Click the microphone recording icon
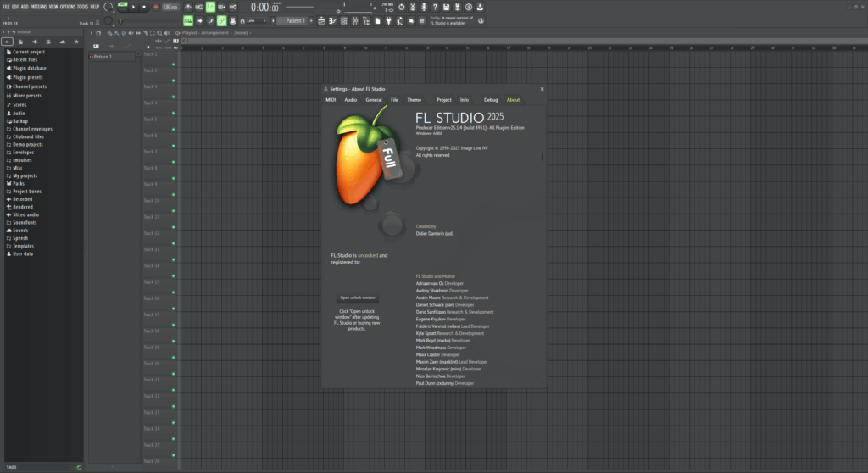This screenshot has height=473, width=868. 424,7
